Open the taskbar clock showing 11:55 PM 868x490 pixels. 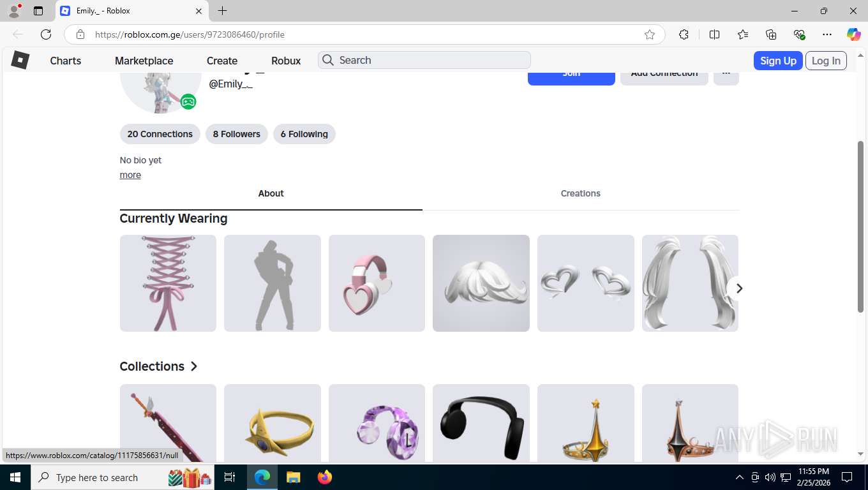pyautogui.click(x=813, y=477)
